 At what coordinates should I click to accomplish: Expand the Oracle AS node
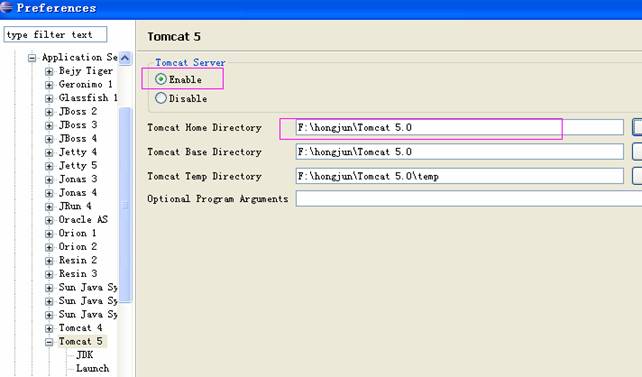pyautogui.click(x=49, y=220)
